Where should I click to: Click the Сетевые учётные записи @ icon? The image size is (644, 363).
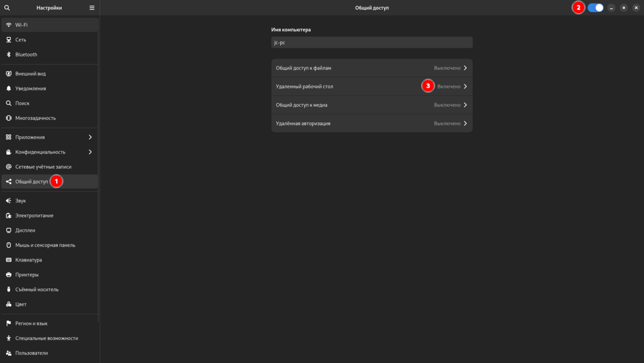coord(9,166)
